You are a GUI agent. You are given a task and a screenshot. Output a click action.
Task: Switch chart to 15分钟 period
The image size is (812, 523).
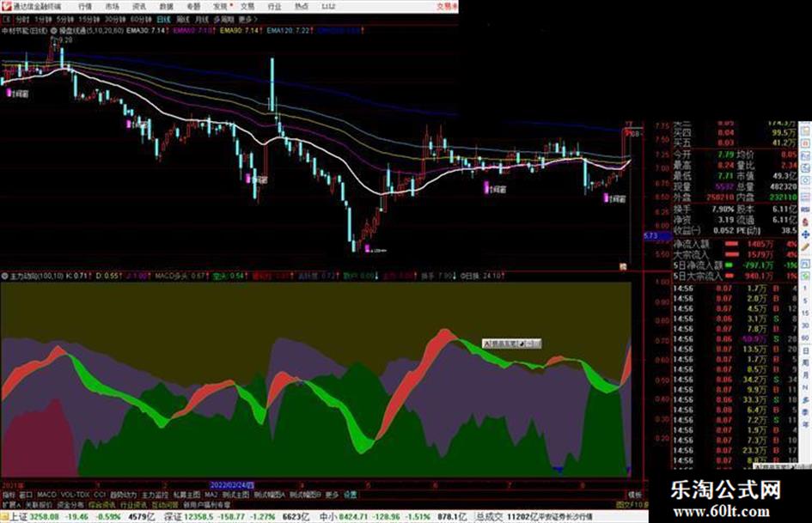point(89,20)
